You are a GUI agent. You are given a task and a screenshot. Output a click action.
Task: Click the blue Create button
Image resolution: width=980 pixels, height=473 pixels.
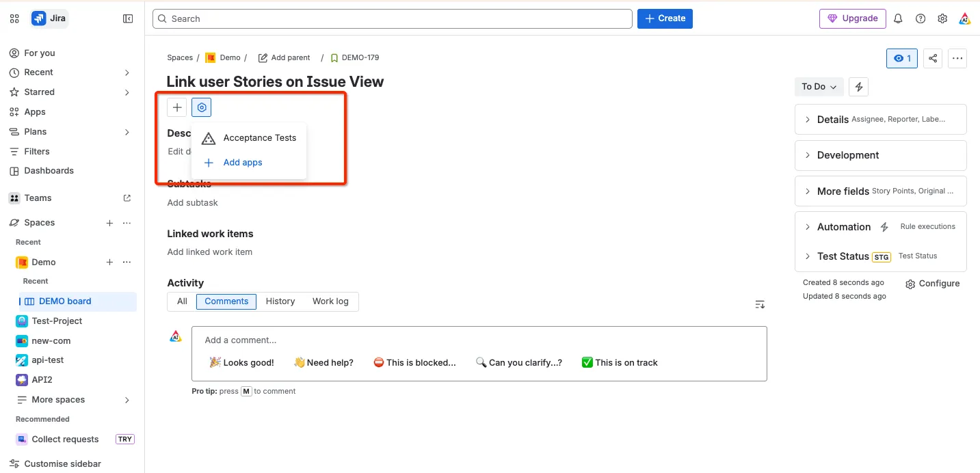(x=665, y=18)
